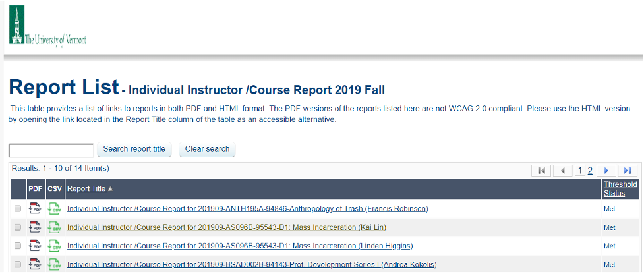
Task: Click the Search report title button
Action: [x=134, y=149]
